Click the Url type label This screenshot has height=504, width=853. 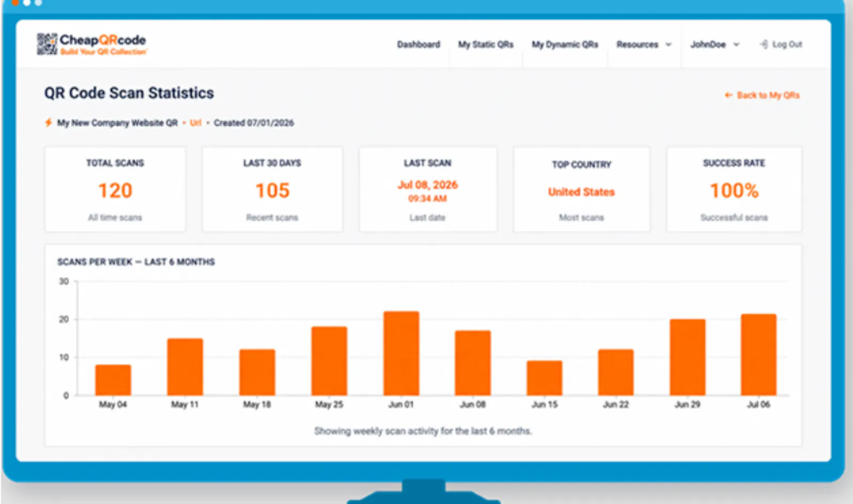(x=196, y=123)
